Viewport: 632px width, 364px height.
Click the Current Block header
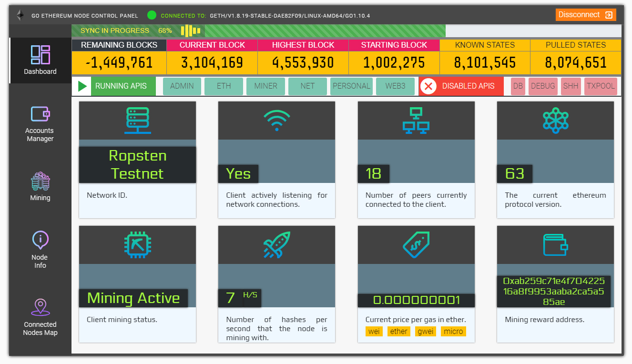click(212, 45)
